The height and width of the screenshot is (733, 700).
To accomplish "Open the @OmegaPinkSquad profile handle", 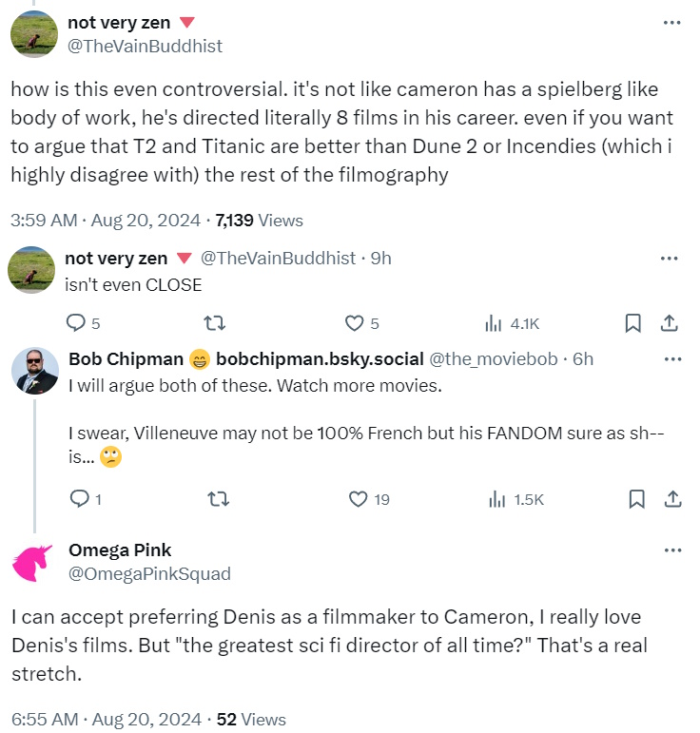I will pyautogui.click(x=149, y=573).
